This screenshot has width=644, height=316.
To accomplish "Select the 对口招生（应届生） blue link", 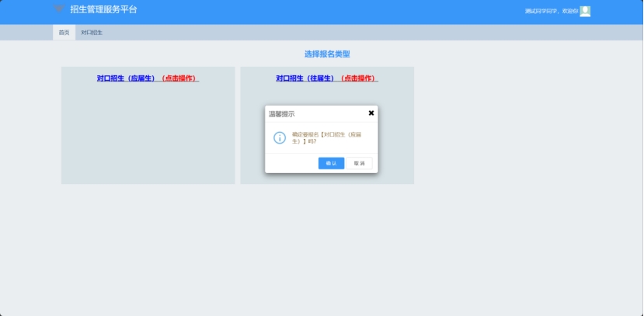I will [x=126, y=78].
